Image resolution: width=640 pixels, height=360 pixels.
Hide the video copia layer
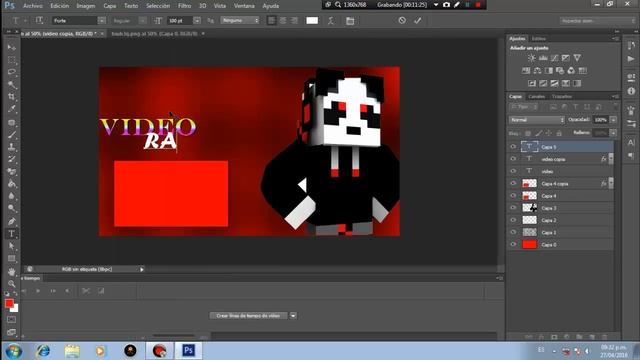pos(513,159)
